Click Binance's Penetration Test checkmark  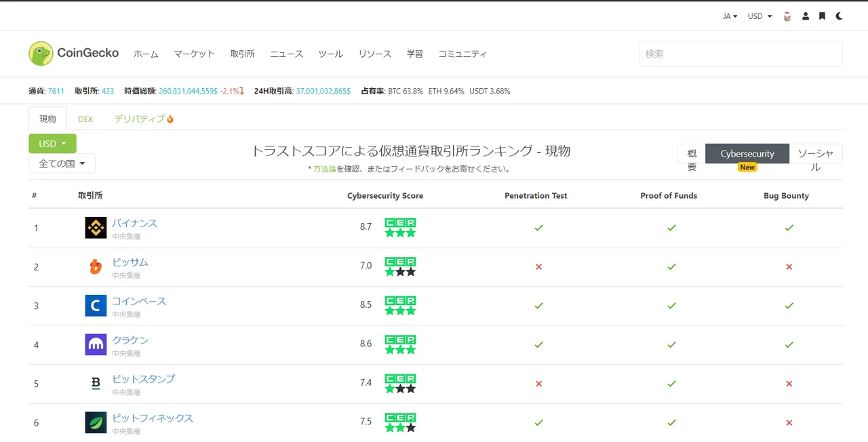pyautogui.click(x=538, y=228)
